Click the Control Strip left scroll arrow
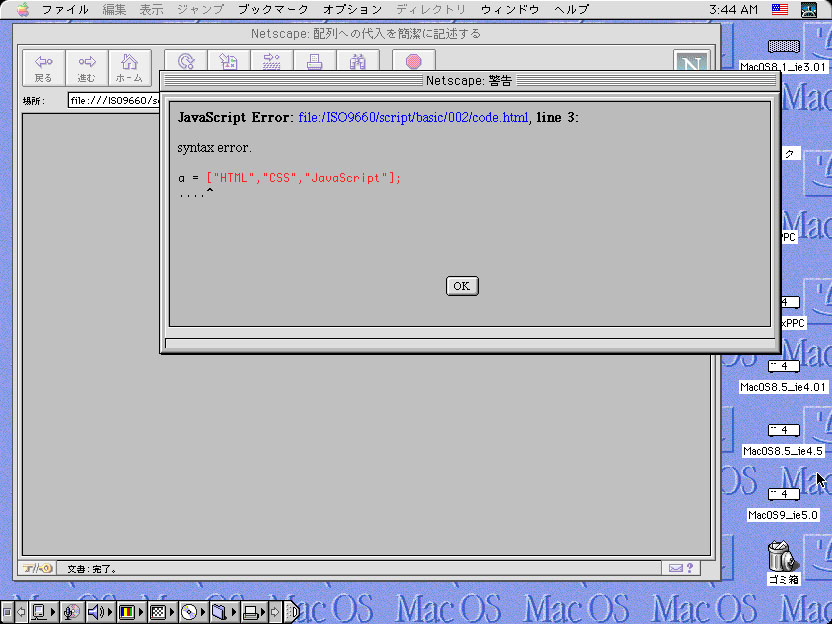Viewport: 832px width, 624px height. (x=21, y=612)
